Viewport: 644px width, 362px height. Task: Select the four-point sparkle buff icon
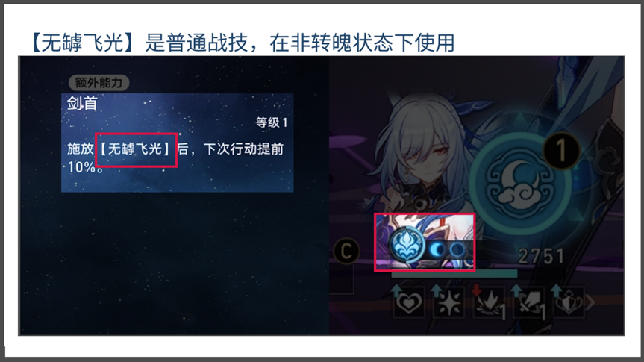click(x=448, y=303)
